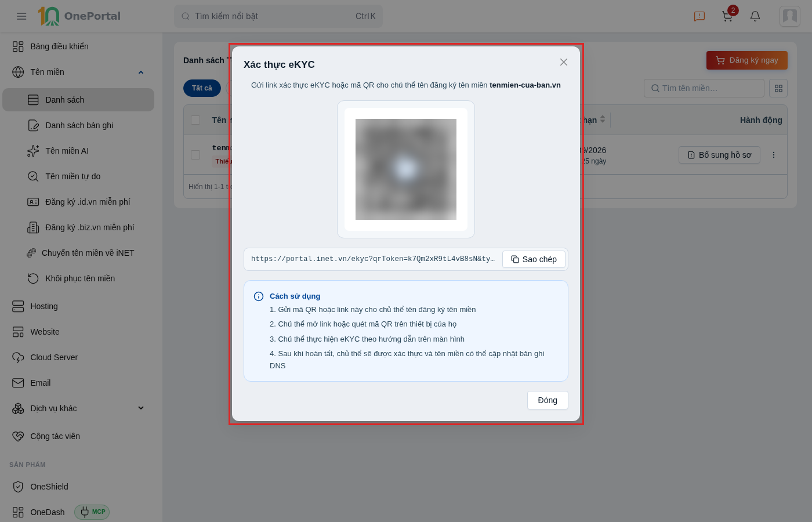
Task: Click the Tên miền tự do search icon
Action: [x=33, y=176]
